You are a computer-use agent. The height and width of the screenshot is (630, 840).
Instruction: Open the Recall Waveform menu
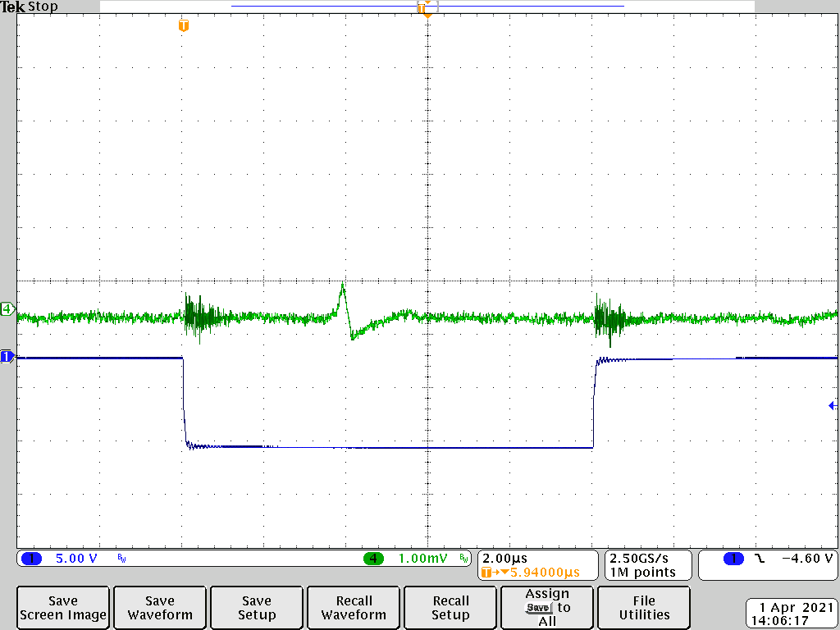tap(354, 608)
